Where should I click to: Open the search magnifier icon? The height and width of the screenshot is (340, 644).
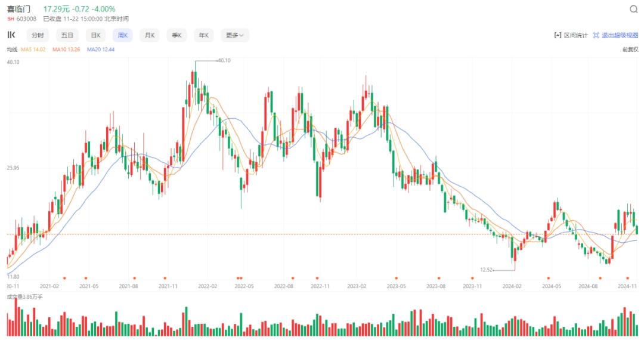633,10
